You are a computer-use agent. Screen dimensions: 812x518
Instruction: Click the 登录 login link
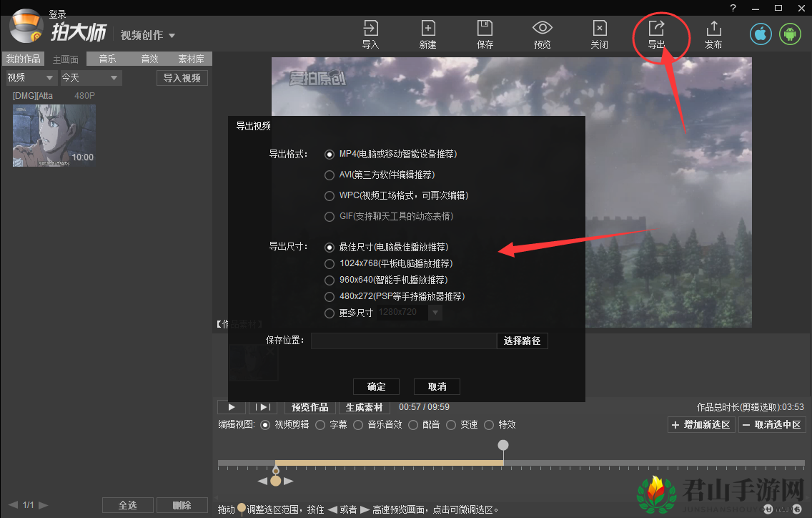pos(57,14)
